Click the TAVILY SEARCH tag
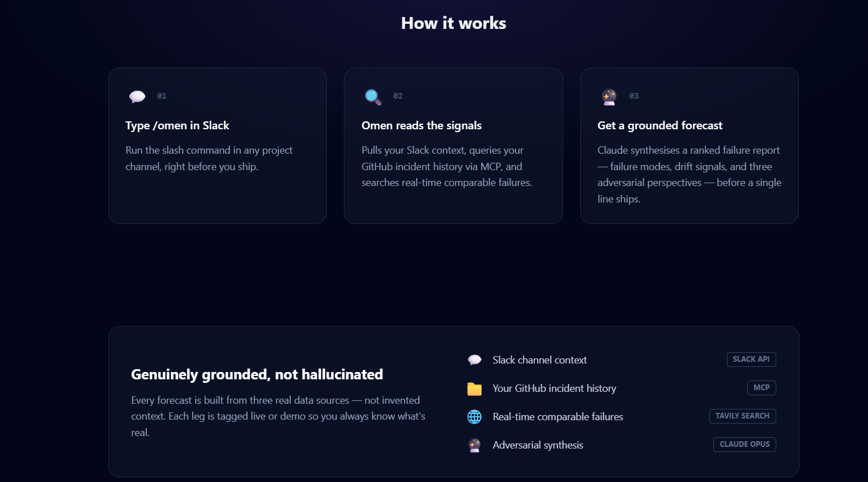 pyautogui.click(x=742, y=416)
